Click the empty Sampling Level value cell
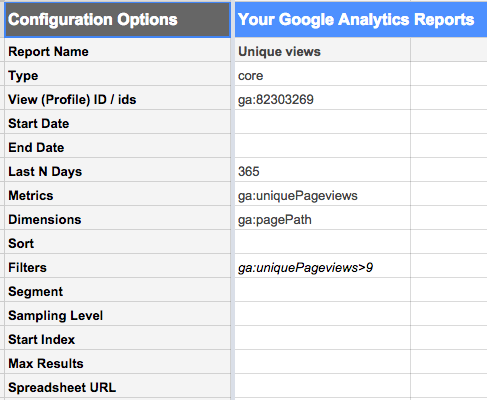The width and height of the screenshot is (487, 400). pos(322,314)
